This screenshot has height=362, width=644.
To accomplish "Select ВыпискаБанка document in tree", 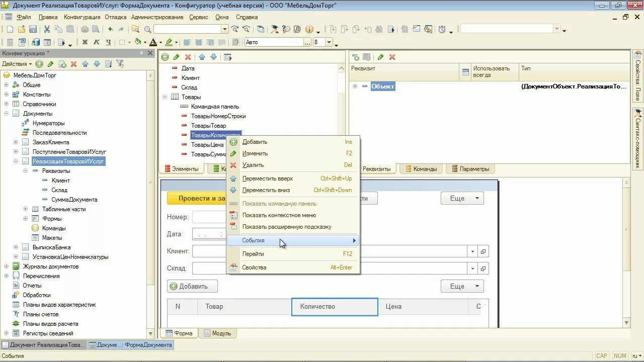I will [x=51, y=247].
